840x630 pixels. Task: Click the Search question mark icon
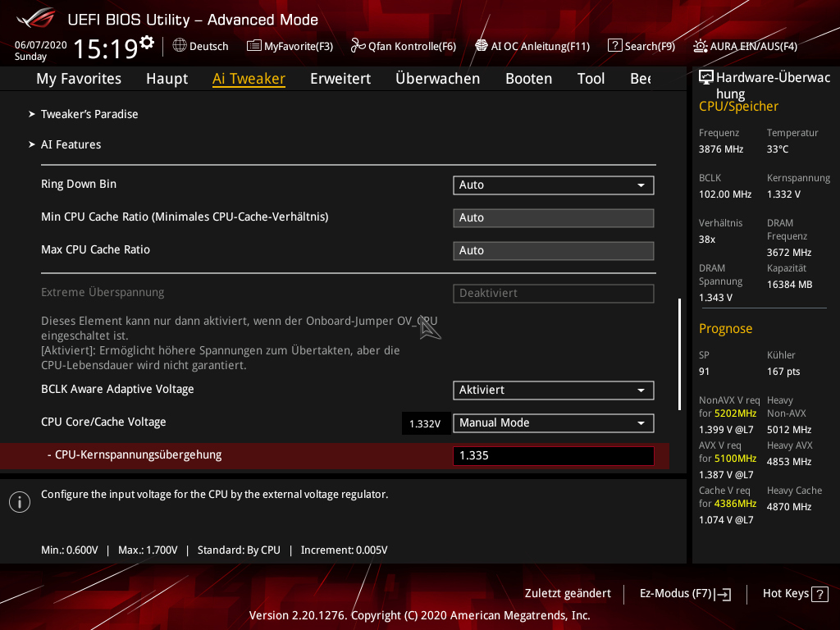click(614, 46)
